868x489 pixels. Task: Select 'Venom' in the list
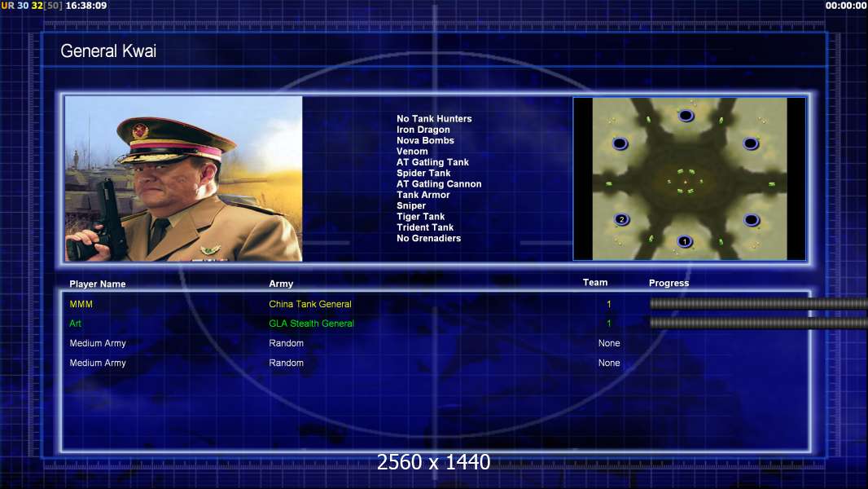point(412,152)
